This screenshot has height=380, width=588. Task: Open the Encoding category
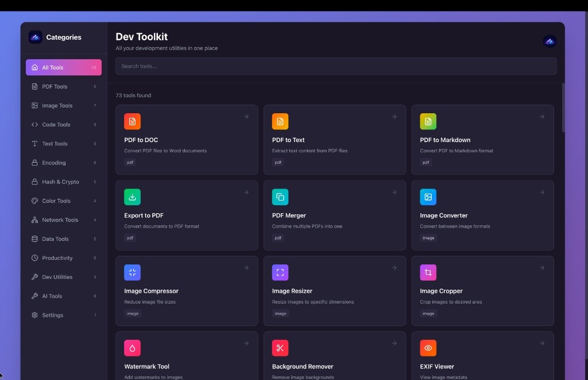tap(64, 163)
